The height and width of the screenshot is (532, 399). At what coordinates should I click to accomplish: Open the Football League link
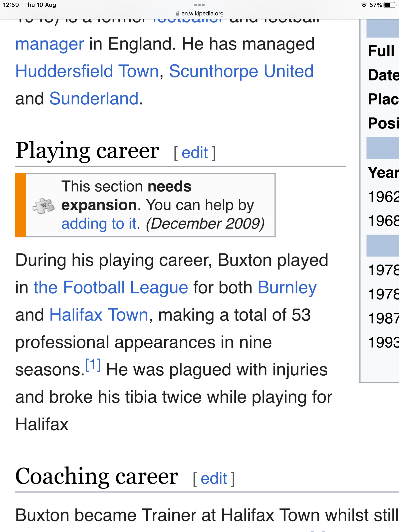coord(111,287)
